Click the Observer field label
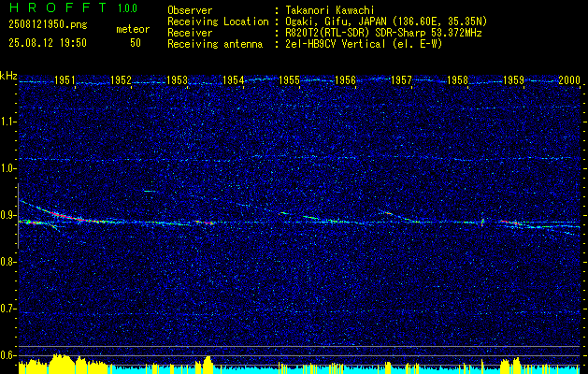The width and height of the screenshot is (588, 374). (x=190, y=10)
